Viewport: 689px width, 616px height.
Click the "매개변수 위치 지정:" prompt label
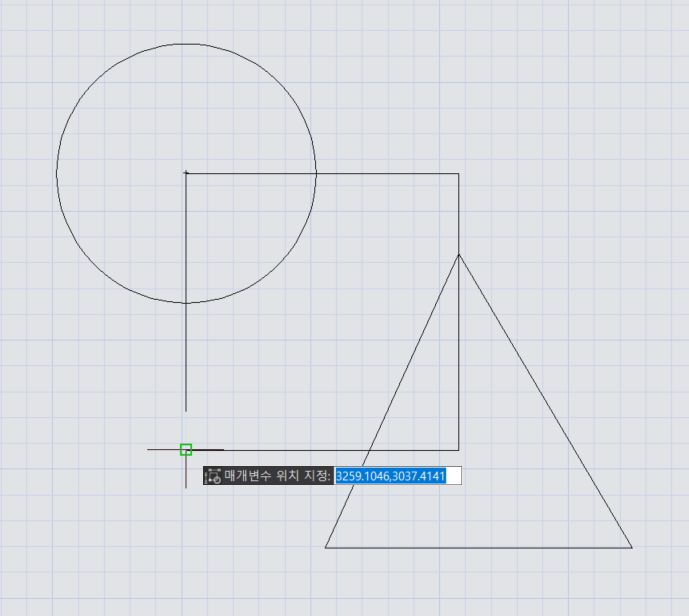tap(277, 475)
